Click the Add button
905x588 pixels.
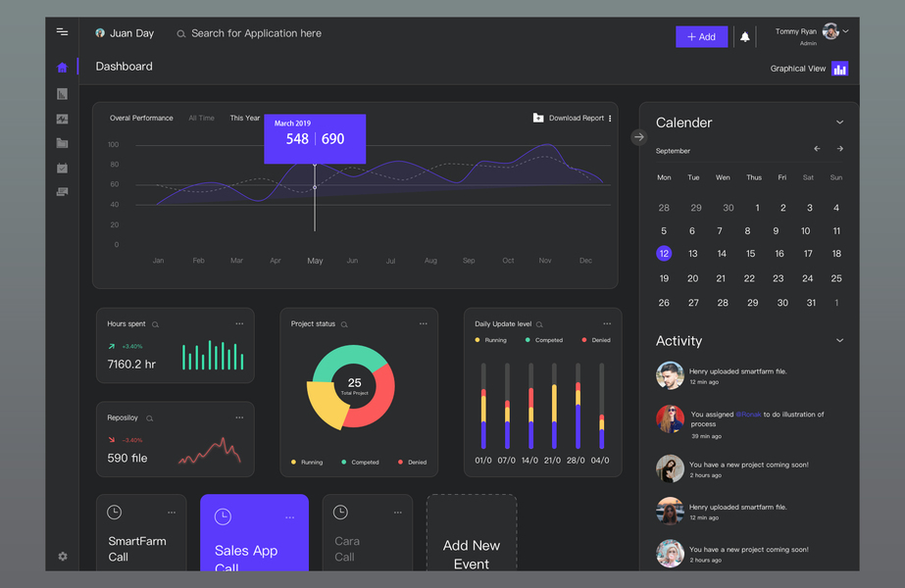[702, 37]
